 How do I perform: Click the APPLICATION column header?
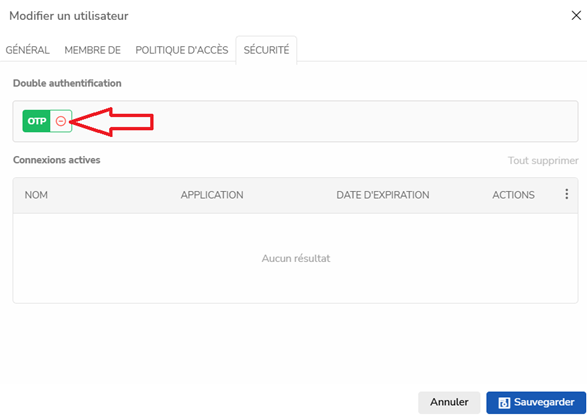click(x=212, y=195)
